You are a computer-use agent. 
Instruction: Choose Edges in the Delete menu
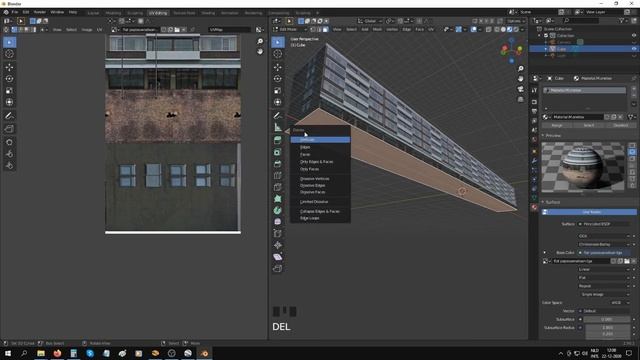[x=320, y=147]
